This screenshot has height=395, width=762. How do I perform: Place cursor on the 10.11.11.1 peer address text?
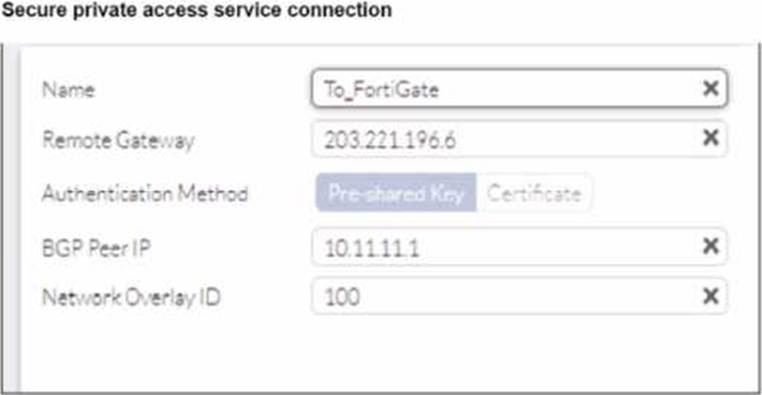pyautogui.click(x=372, y=248)
